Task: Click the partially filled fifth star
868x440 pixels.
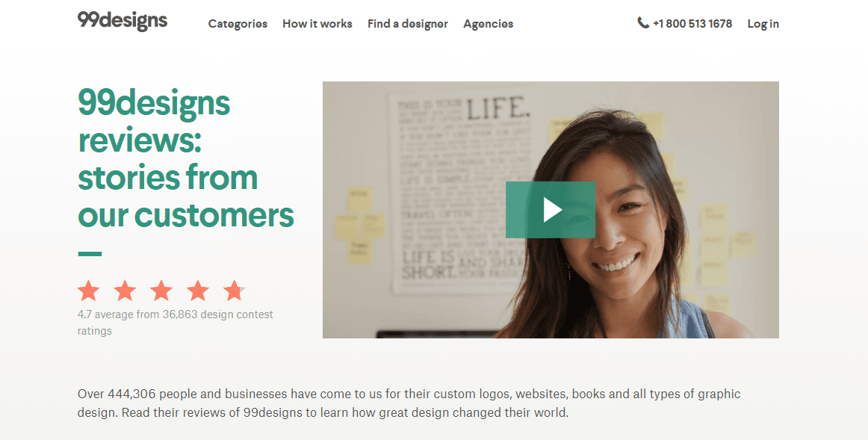Action: point(234,290)
